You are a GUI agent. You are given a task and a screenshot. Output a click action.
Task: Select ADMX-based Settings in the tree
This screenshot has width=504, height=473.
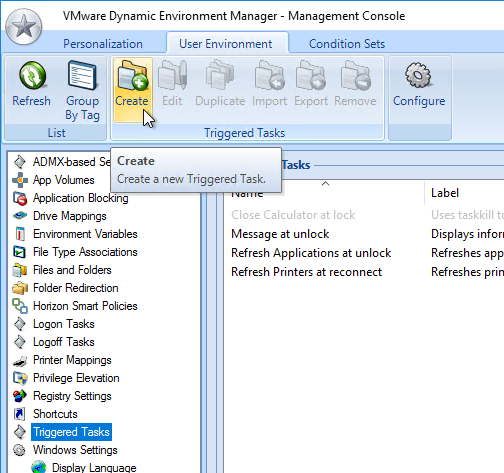tap(72, 162)
